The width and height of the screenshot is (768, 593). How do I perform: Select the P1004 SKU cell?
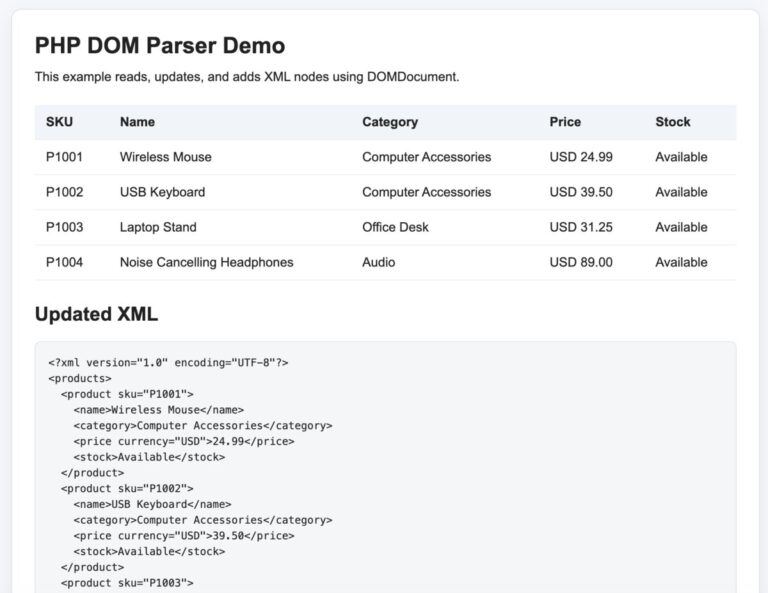(64, 262)
